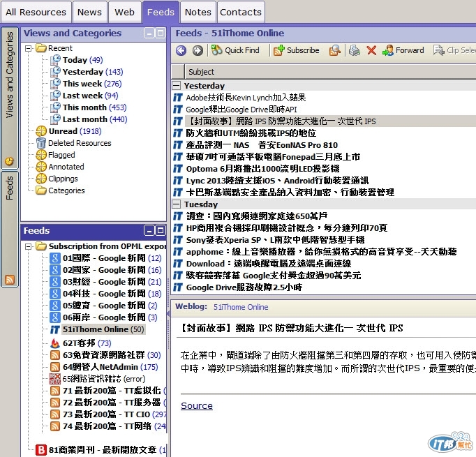Open Sony發表Xperia SP article
This screenshot has width=476, height=457.
point(275,240)
